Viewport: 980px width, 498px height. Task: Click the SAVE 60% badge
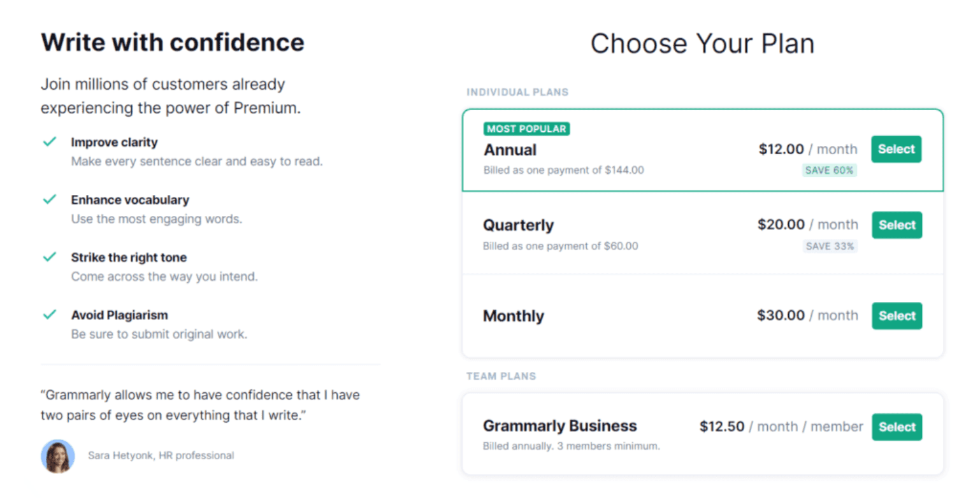pyautogui.click(x=830, y=170)
